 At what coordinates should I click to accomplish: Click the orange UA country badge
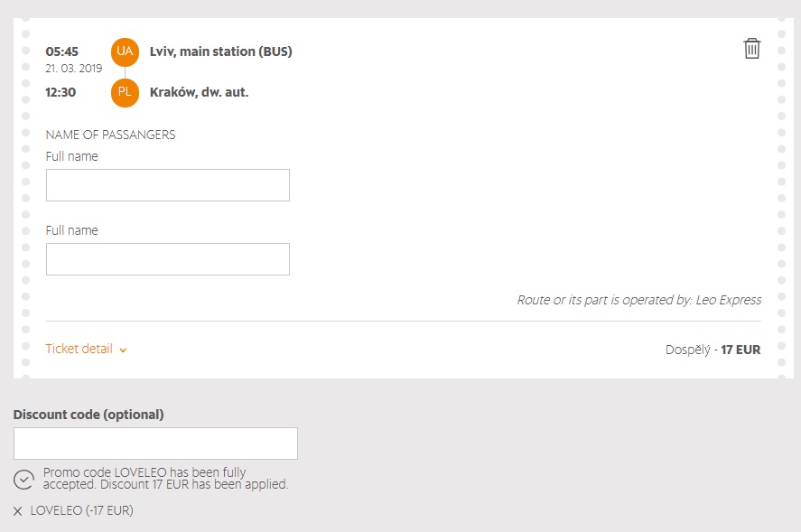[x=125, y=51]
